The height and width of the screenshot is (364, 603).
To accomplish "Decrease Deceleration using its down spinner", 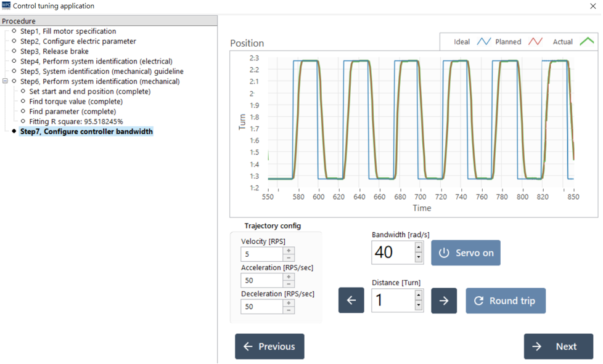I will click(x=289, y=309).
